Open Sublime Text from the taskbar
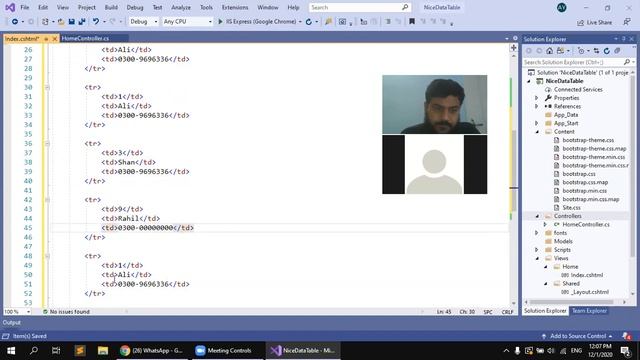This screenshot has height=360, width=640. (x=80, y=351)
